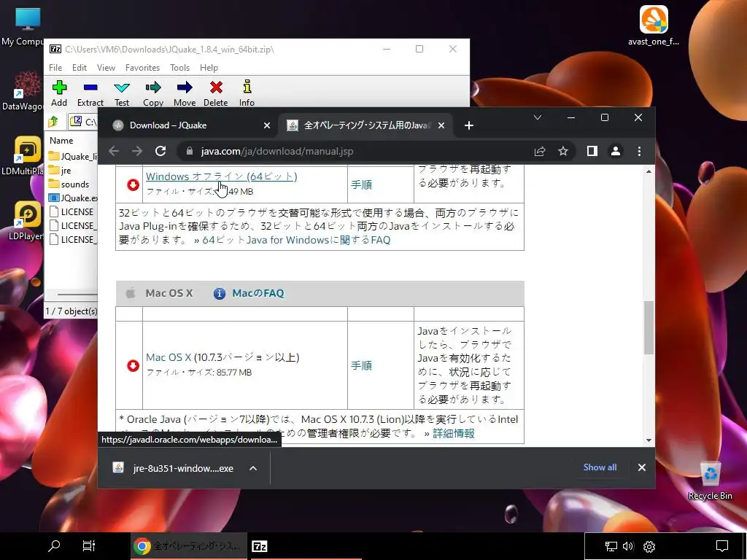The width and height of the screenshot is (747, 560).
Task: Click the red Delete icon in 7-Zip
Action: click(216, 93)
